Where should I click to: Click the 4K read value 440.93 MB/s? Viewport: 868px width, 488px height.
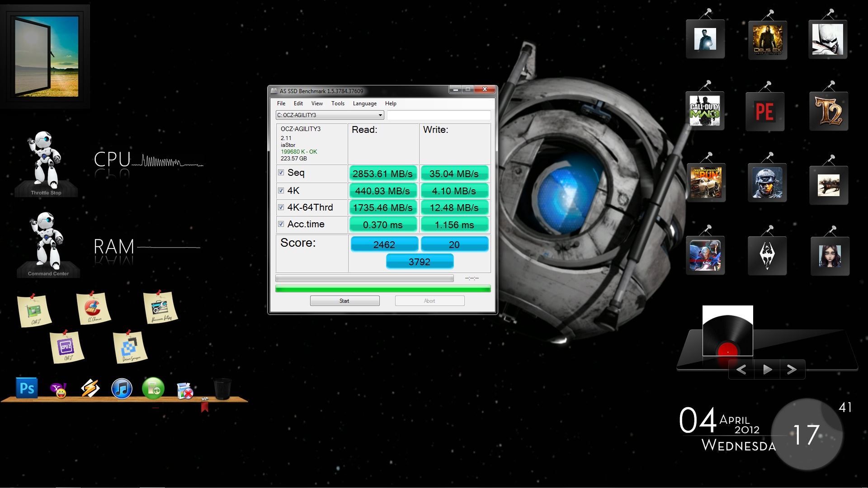pos(382,191)
